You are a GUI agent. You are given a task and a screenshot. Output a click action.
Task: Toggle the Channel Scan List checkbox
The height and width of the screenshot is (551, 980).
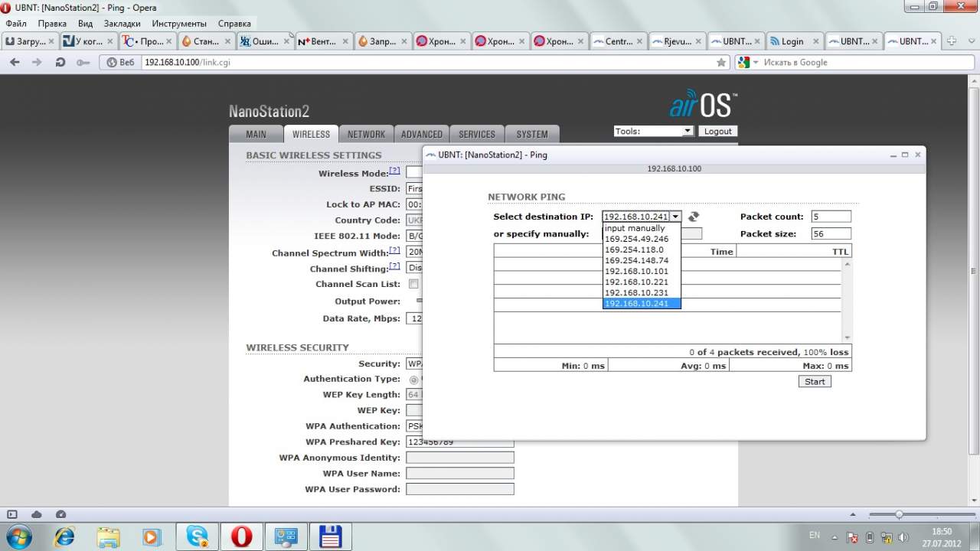(x=413, y=284)
